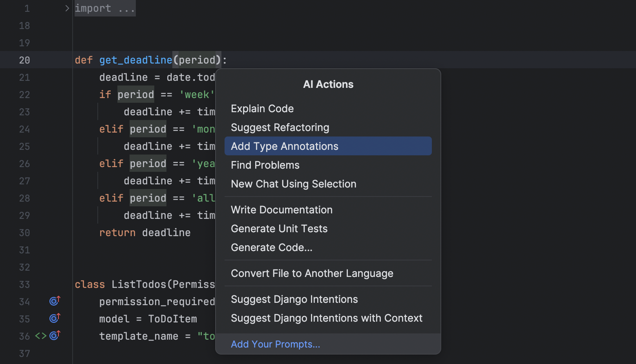636x364 pixels.
Task: Open the Add Your Prompts... link
Action: click(x=275, y=344)
